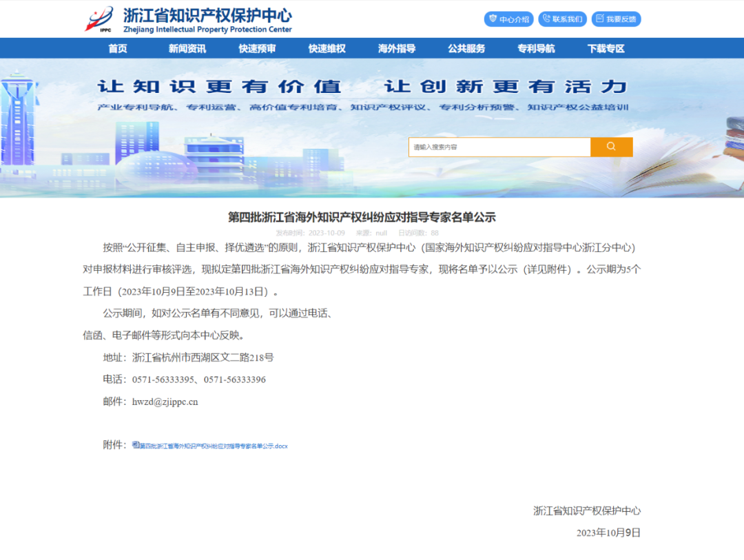Click the document icon before the attachment
This screenshot has width=744, height=560.
click(x=136, y=445)
